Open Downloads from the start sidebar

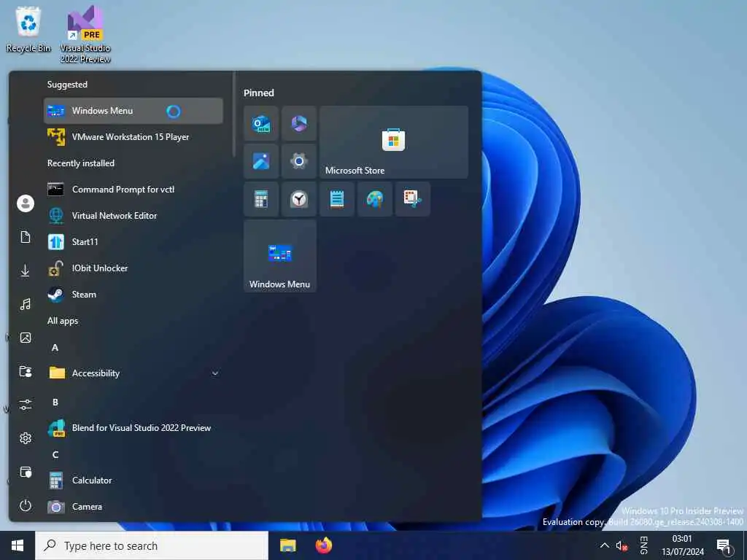26,271
